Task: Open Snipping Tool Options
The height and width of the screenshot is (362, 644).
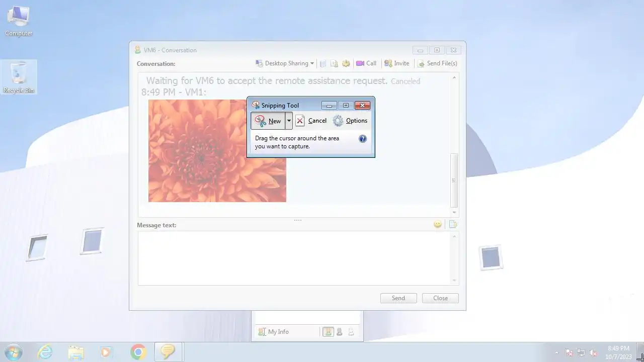Action: coord(350,121)
